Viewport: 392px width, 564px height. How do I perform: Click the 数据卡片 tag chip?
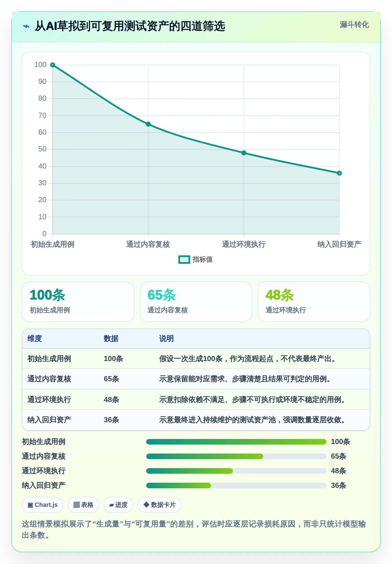[x=160, y=505]
